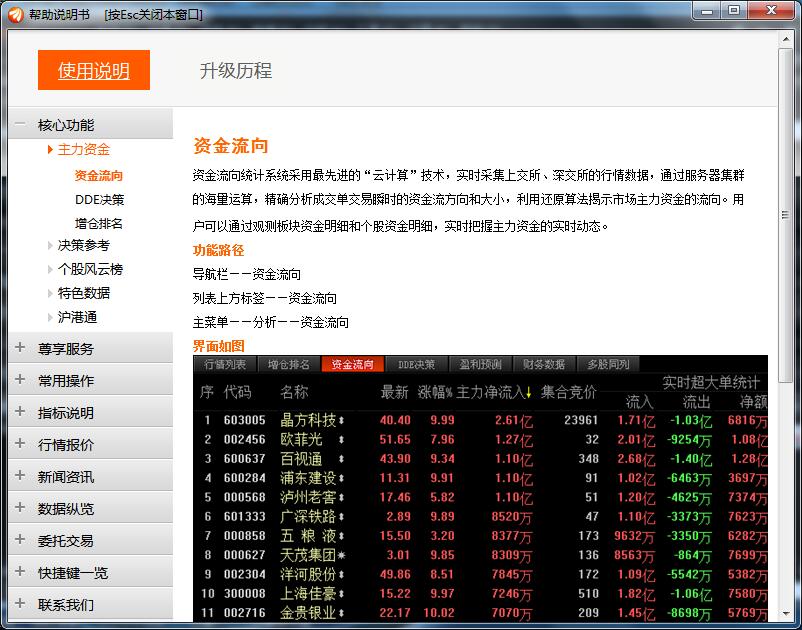
Task: Click the 多股同列 tab in the image
Action: pos(608,365)
